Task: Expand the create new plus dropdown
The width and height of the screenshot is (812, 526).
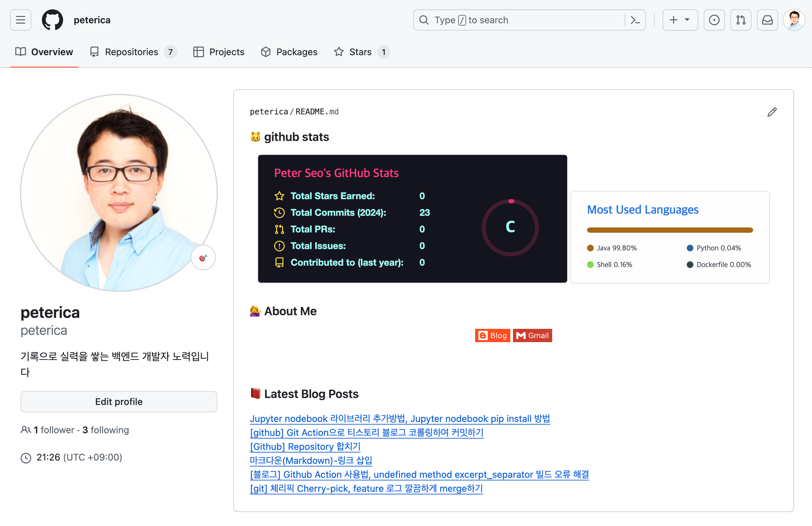Action: click(x=680, y=20)
